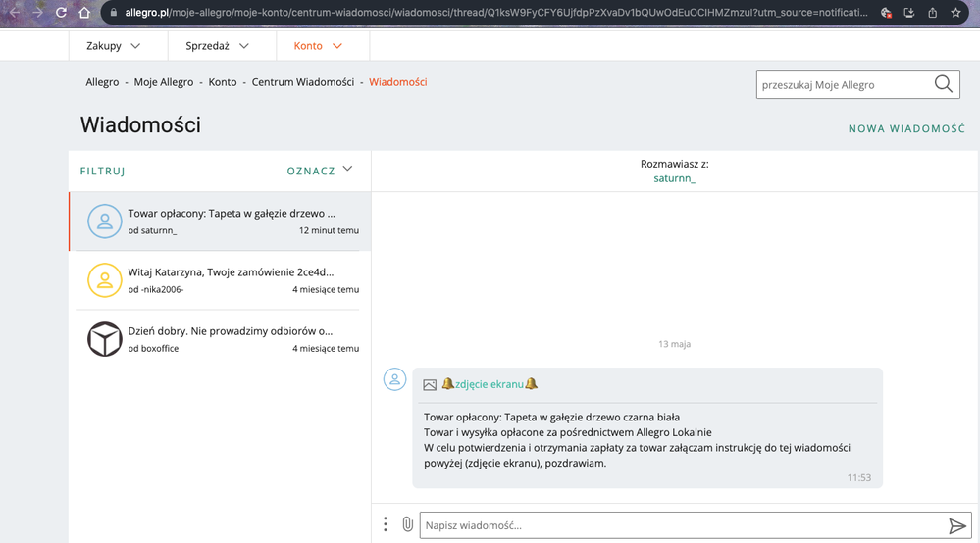Viewport: 980px width, 543px height.
Task: Go to browser home page icon
Action: click(84, 13)
